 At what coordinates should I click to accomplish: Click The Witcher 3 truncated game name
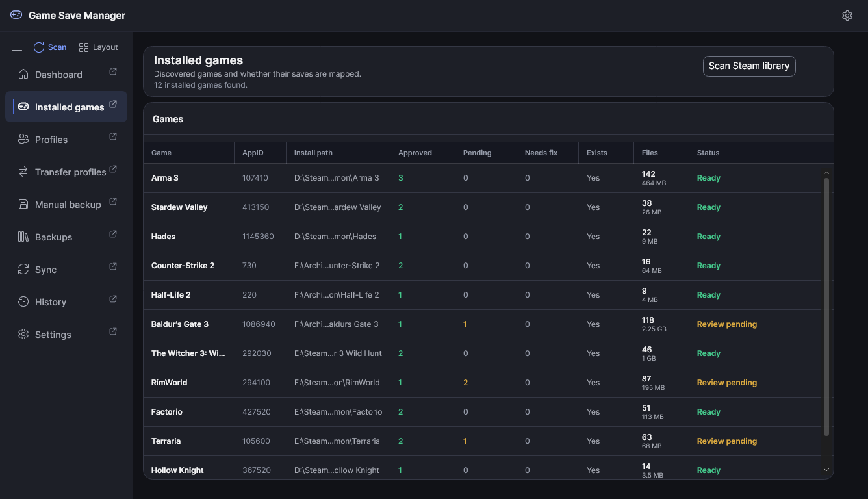[188, 353]
